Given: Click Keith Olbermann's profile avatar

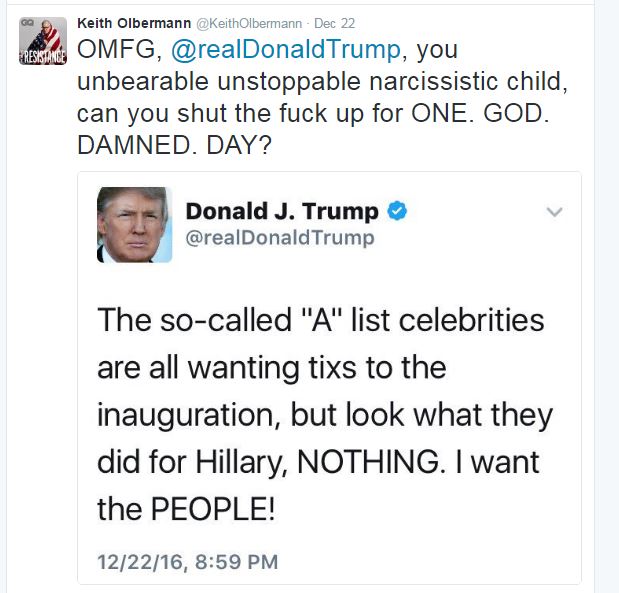Looking at the screenshot, I should 42,41.
